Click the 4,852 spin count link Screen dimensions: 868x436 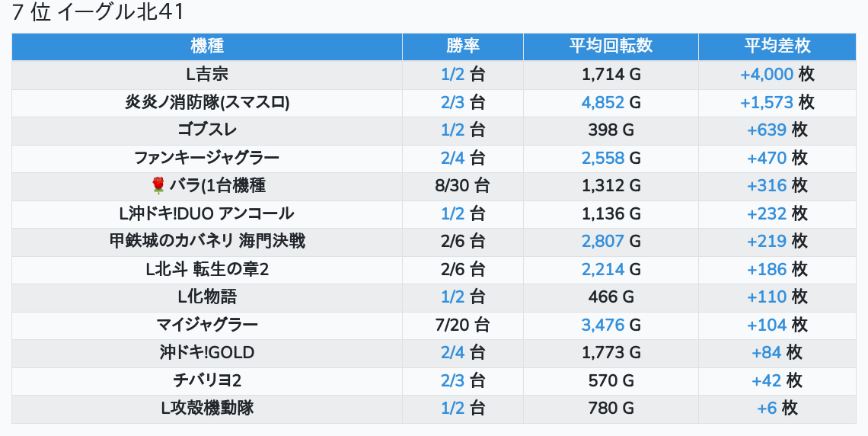[x=603, y=102]
